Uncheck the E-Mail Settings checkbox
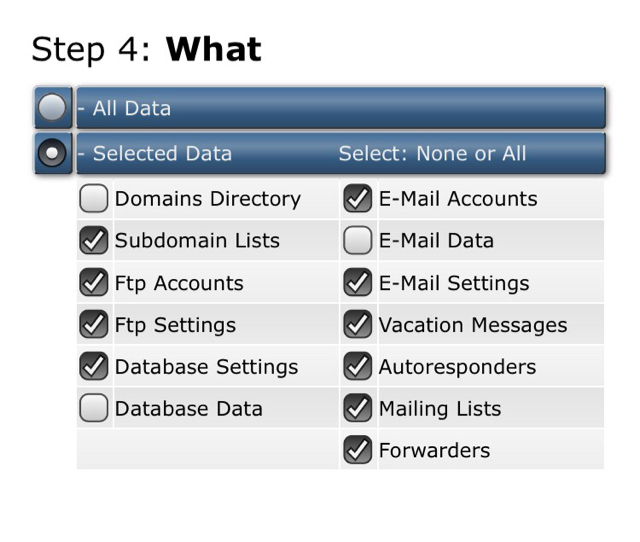Screen dimensions: 640x542 [358, 282]
